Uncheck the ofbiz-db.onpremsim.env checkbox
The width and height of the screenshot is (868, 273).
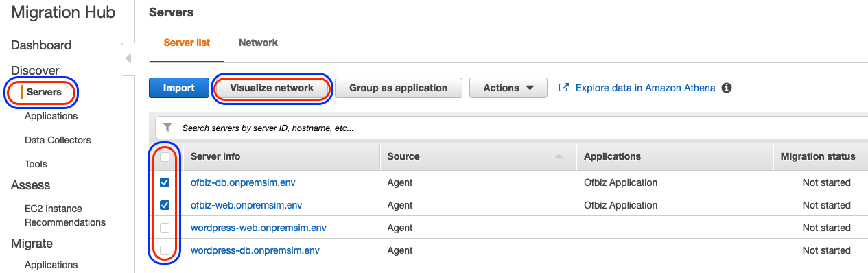[165, 182]
